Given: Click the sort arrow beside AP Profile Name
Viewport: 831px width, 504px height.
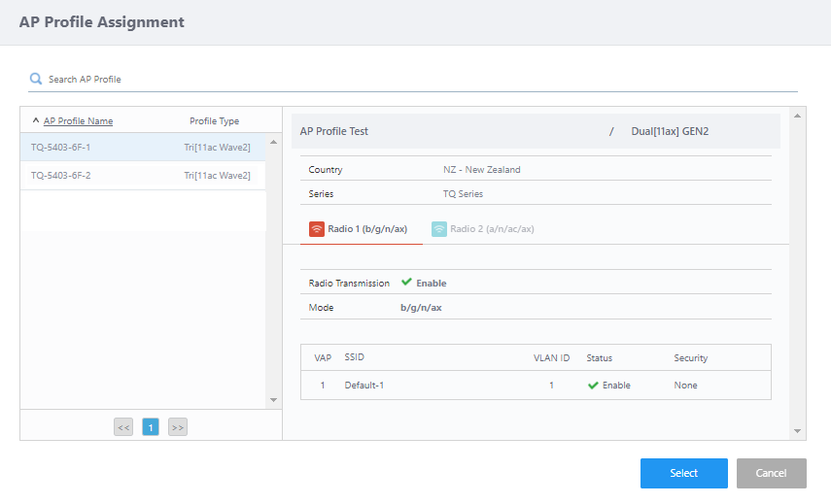Looking at the screenshot, I should tap(36, 121).
